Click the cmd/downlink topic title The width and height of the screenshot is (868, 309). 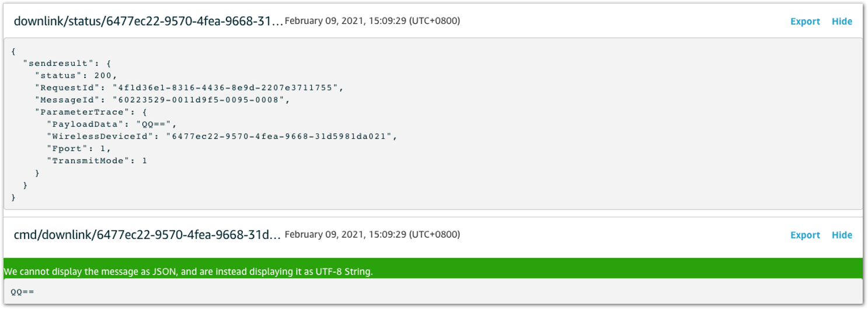click(147, 235)
